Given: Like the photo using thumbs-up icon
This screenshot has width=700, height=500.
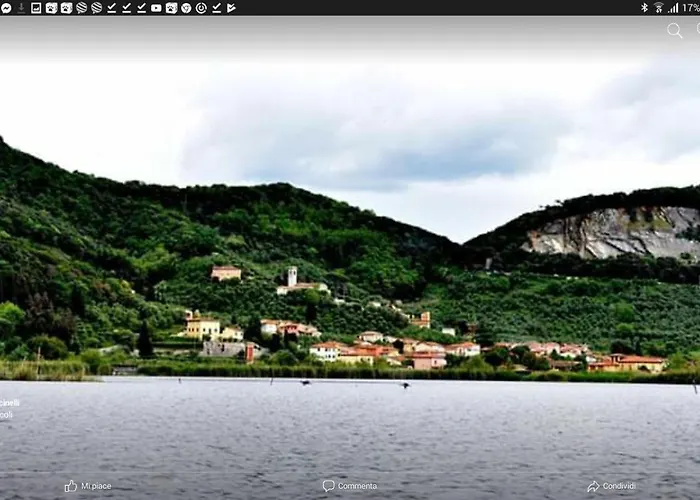Looking at the screenshot, I should click(x=71, y=486).
